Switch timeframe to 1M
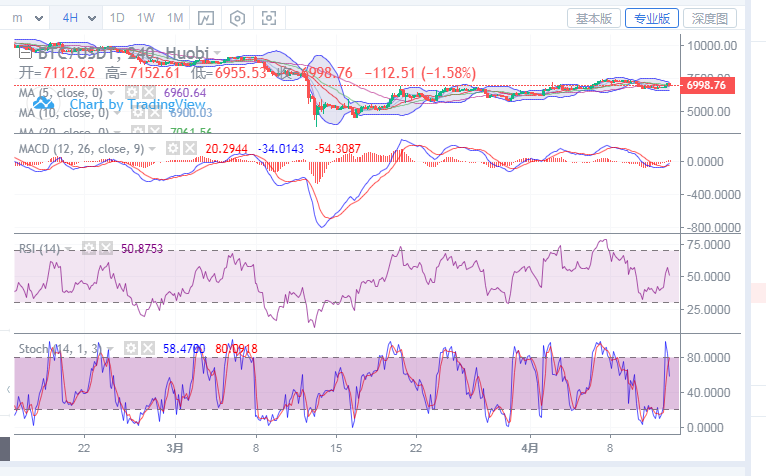Viewport: 766px width, 476px height. [175, 19]
